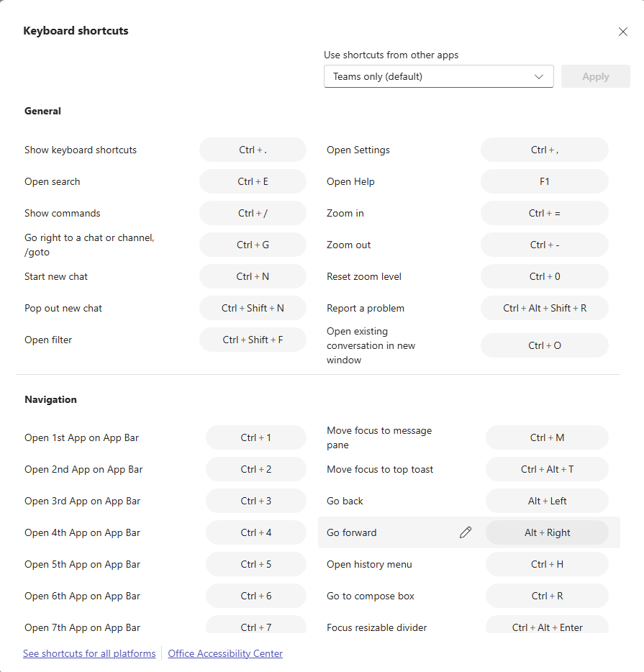Click the F1 shortcut for Open Help

point(544,181)
